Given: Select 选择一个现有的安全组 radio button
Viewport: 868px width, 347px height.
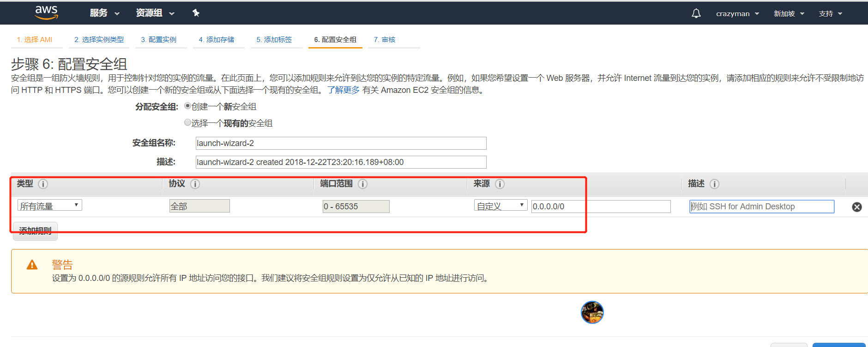Looking at the screenshot, I should tap(187, 122).
